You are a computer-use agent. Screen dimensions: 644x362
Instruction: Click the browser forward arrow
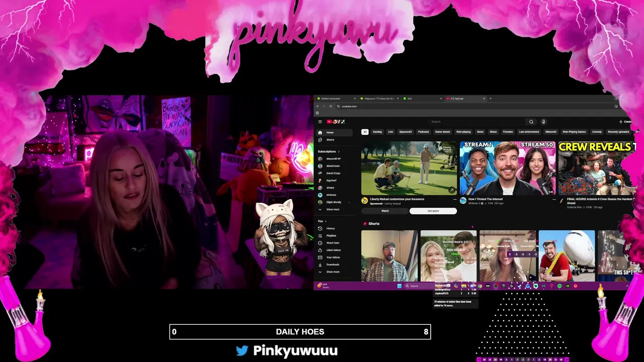[324, 106]
